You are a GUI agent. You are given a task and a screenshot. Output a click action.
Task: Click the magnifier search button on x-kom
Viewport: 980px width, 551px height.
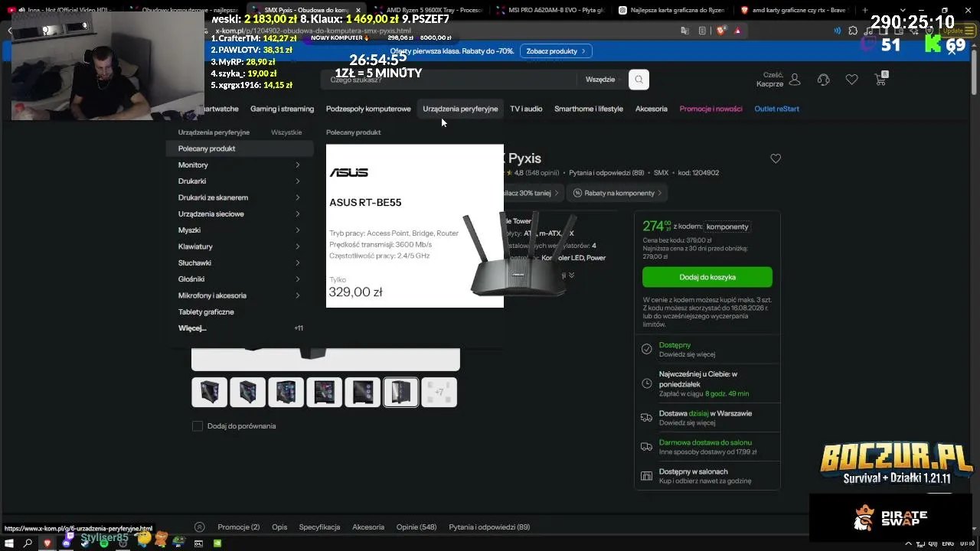pyautogui.click(x=639, y=80)
